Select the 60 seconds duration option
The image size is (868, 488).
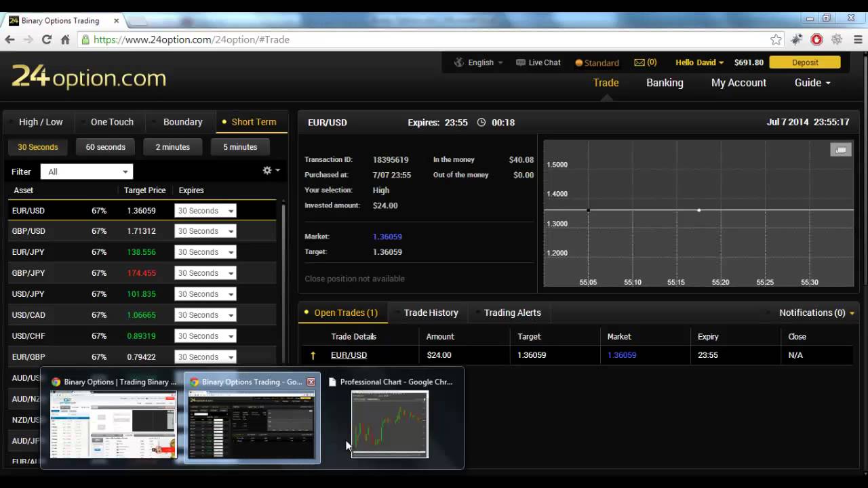(x=105, y=147)
